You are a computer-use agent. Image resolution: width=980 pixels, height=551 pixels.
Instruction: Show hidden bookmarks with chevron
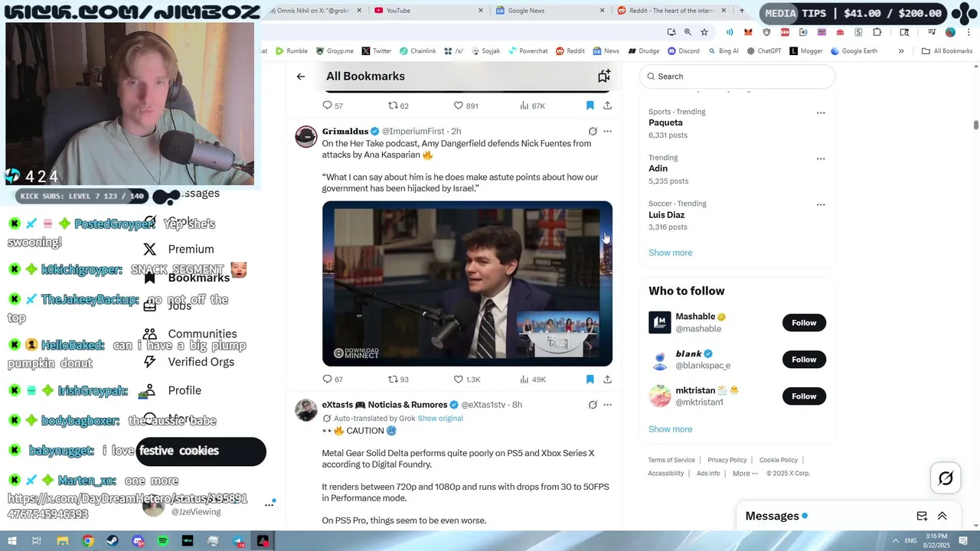point(901,51)
